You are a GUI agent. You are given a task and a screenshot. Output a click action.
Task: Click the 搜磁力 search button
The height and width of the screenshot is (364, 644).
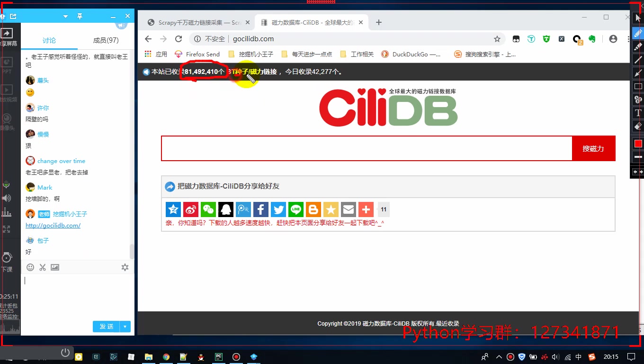[593, 148]
